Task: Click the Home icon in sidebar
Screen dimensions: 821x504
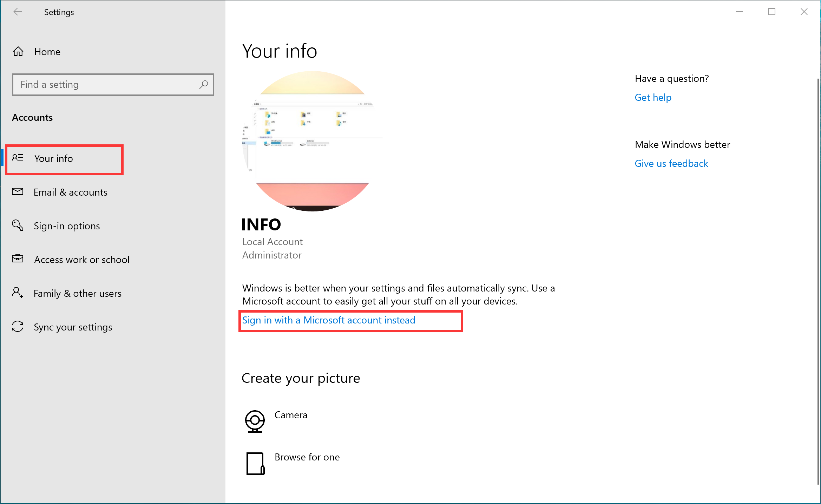Action: (18, 51)
